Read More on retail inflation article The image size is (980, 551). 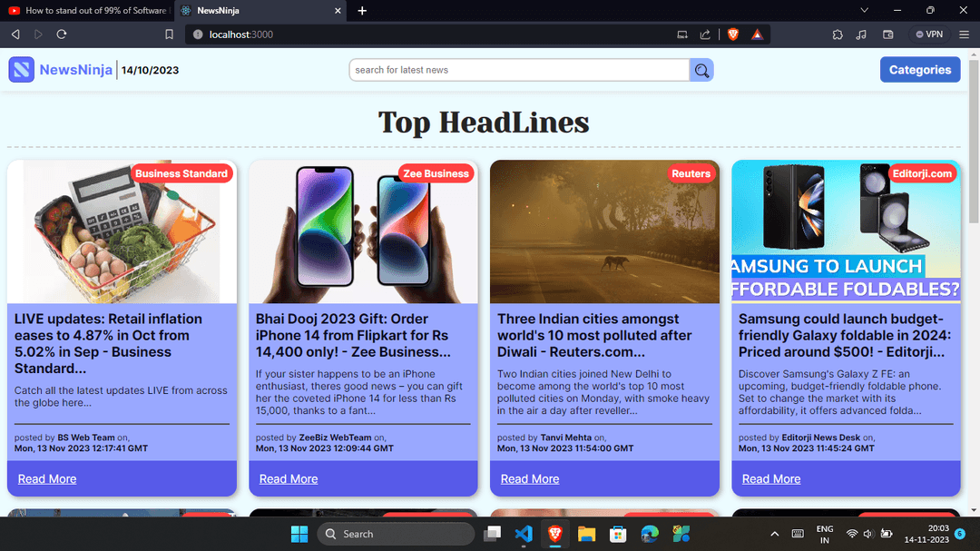[47, 479]
